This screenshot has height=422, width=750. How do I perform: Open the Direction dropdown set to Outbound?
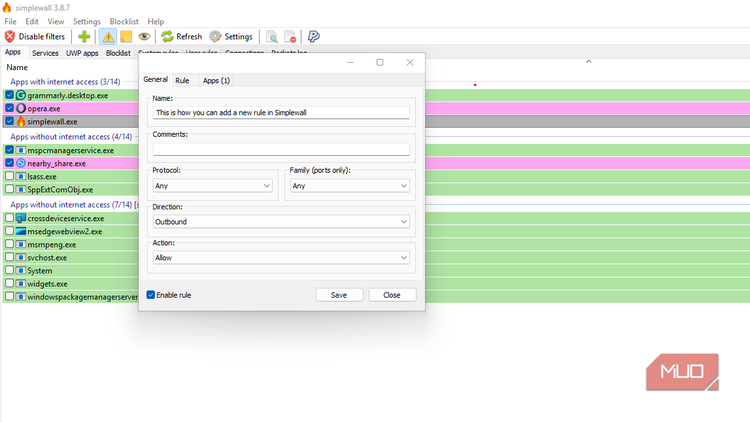(281, 222)
